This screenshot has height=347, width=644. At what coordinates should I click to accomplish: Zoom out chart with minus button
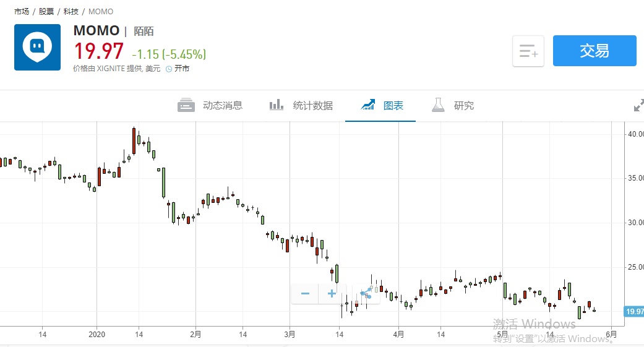coord(305,293)
